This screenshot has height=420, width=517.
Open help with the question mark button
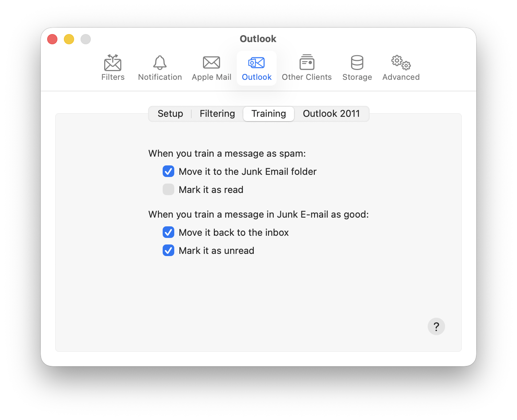pos(436,326)
